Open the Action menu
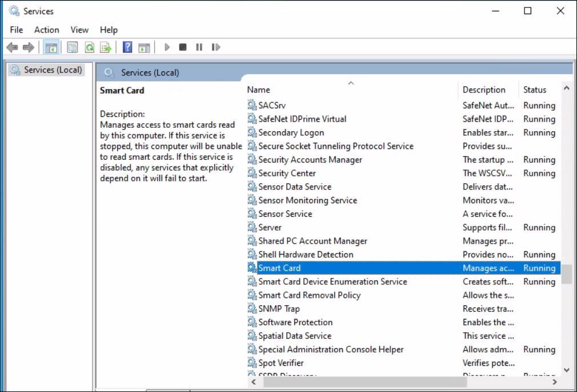 tap(46, 30)
